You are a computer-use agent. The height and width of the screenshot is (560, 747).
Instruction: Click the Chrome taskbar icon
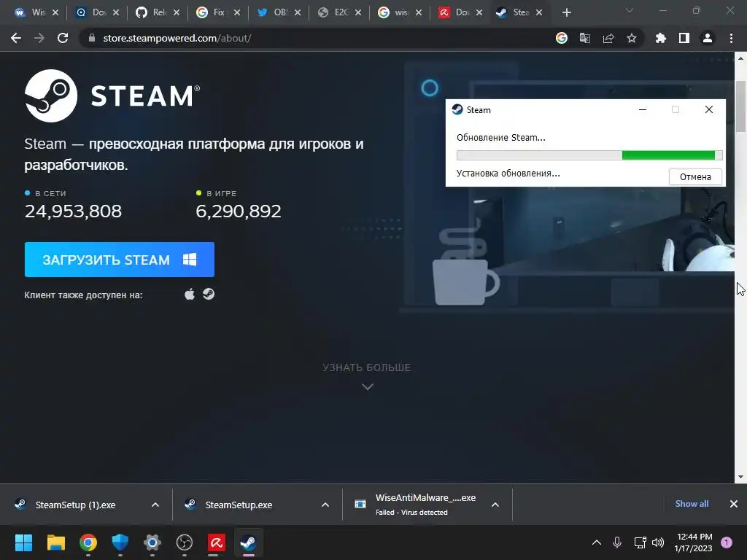pos(88,542)
